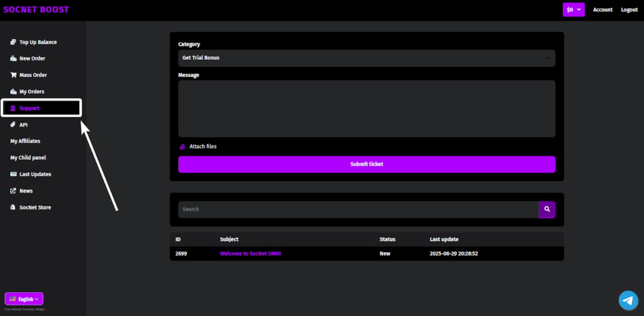Click the Top Up Balance icon

tap(13, 42)
